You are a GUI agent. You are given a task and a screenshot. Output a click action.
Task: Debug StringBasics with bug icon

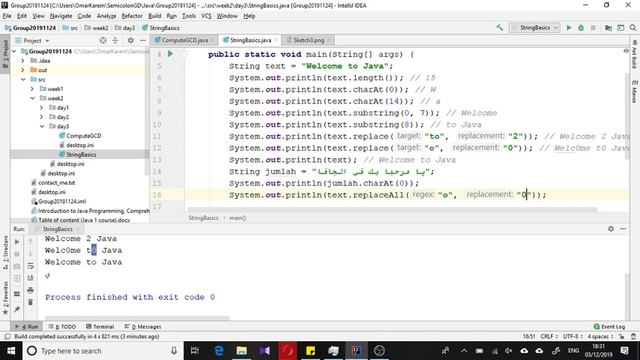pos(581,28)
